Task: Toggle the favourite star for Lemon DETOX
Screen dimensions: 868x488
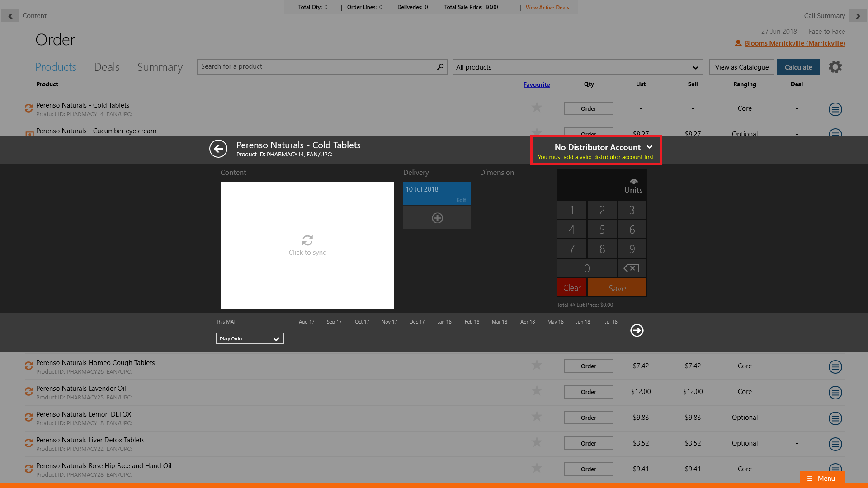Action: [x=537, y=417]
